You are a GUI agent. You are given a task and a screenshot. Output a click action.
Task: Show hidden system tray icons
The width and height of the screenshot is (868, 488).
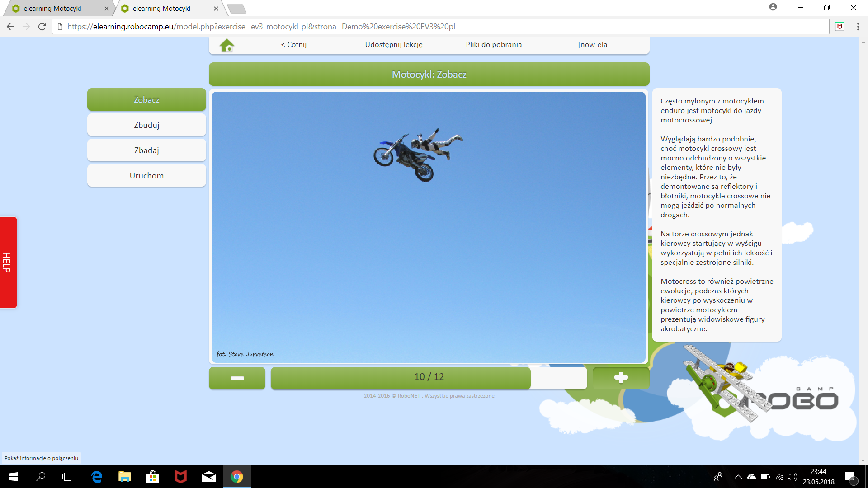738,477
